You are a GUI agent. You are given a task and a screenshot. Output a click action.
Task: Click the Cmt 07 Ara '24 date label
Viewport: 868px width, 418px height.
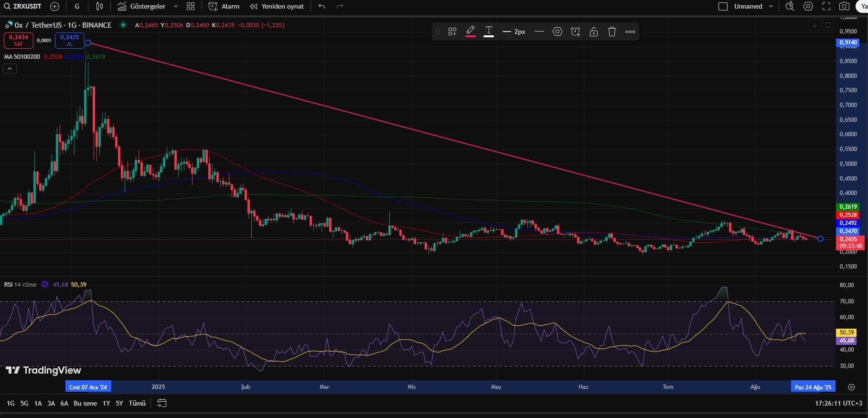pos(88,387)
